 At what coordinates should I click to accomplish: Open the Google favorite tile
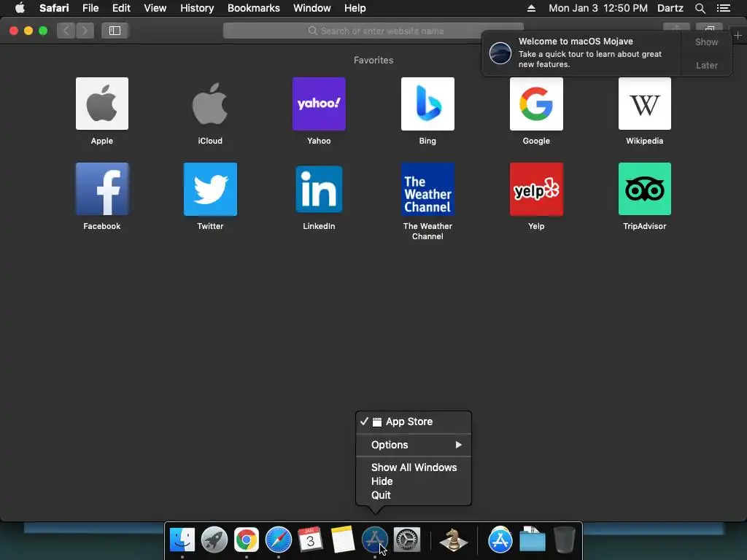point(536,104)
